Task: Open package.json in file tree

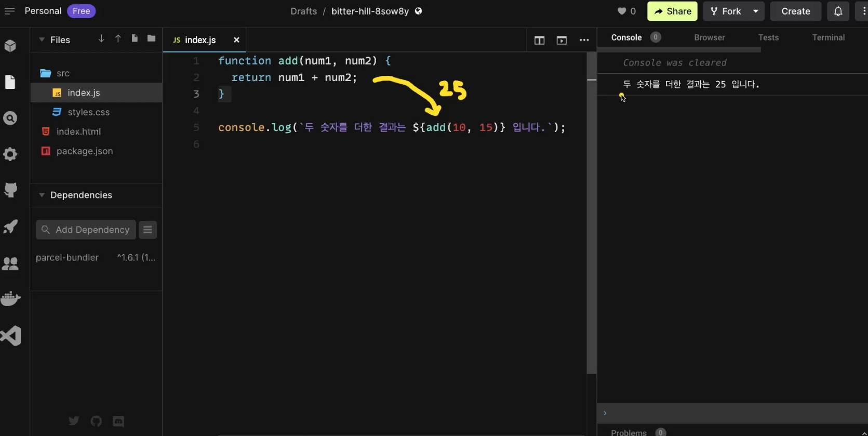Action: click(x=96, y=151)
